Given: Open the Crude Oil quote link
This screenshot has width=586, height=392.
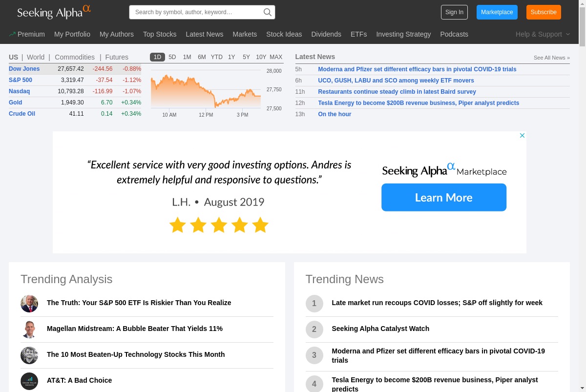Looking at the screenshot, I should pyautogui.click(x=22, y=114).
